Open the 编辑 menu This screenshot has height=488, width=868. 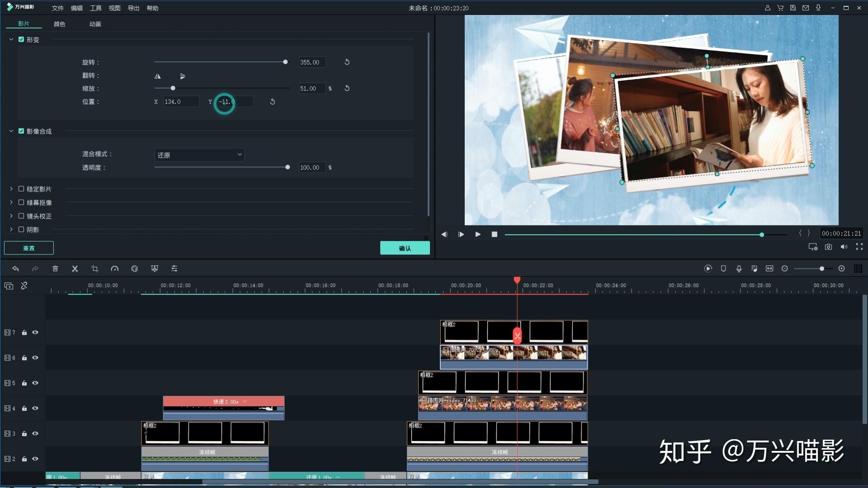pyautogui.click(x=77, y=8)
